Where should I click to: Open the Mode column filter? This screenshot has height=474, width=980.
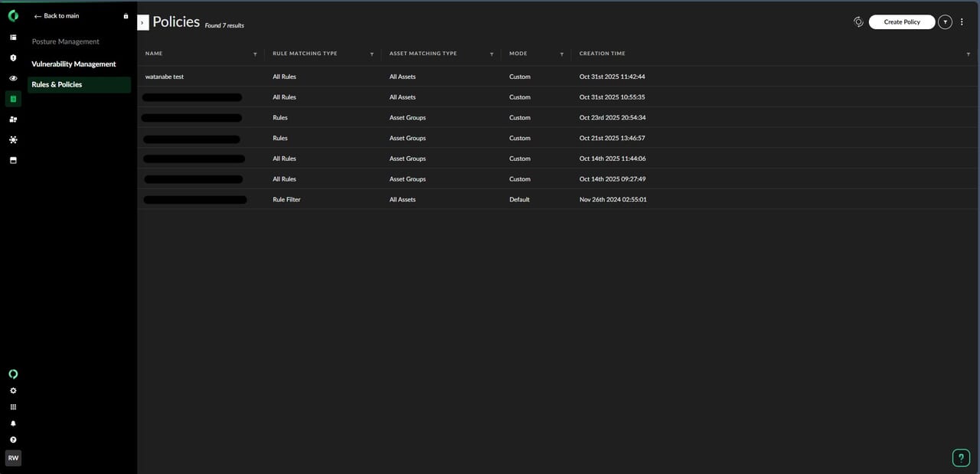click(x=562, y=54)
